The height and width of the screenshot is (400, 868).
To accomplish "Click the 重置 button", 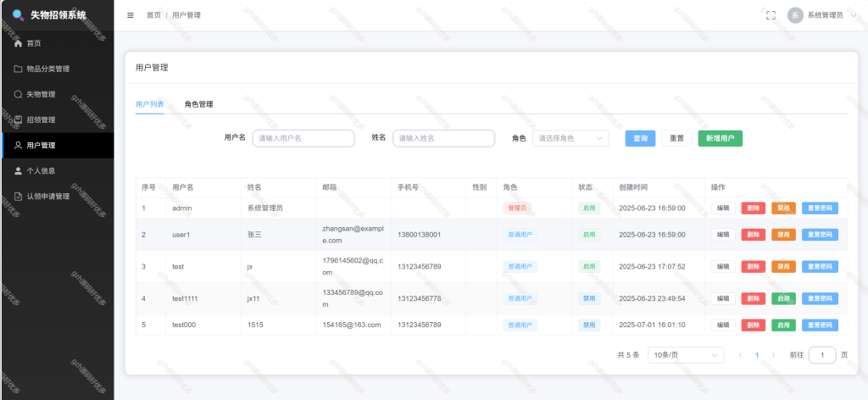I will pos(676,138).
